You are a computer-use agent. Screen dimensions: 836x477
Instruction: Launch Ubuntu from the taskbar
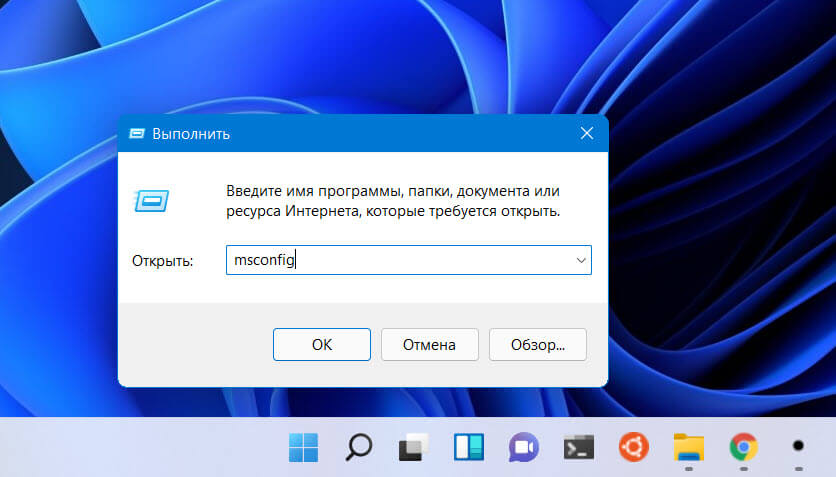pos(634,446)
